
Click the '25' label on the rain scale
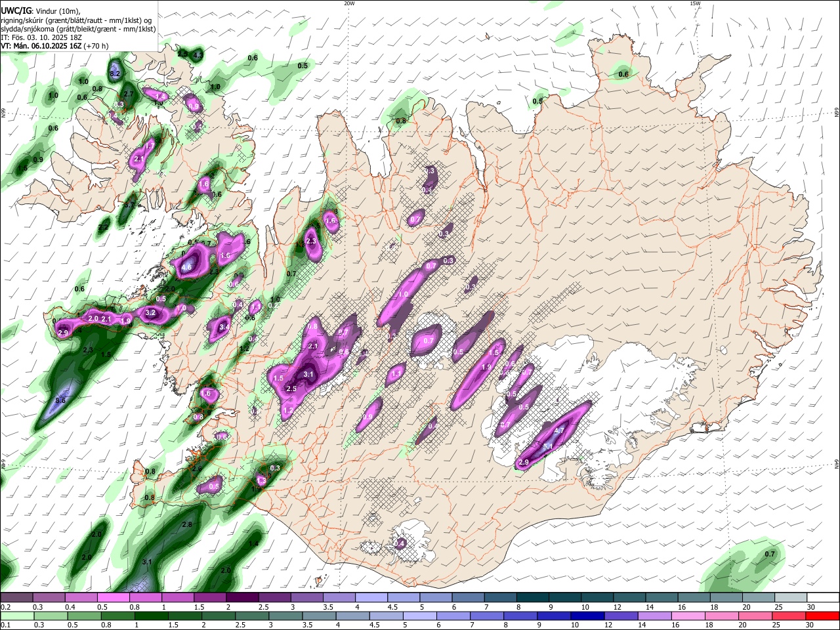[x=776, y=625]
